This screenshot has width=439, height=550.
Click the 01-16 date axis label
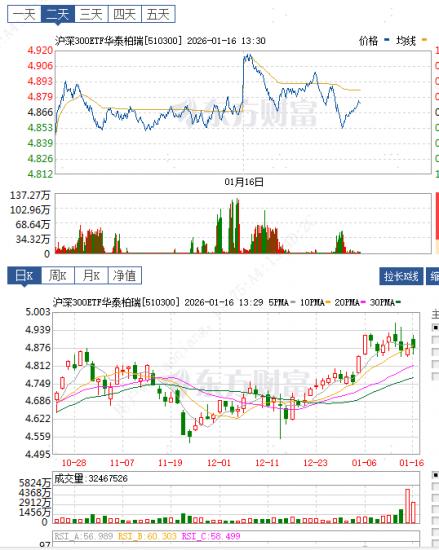[x=412, y=463]
